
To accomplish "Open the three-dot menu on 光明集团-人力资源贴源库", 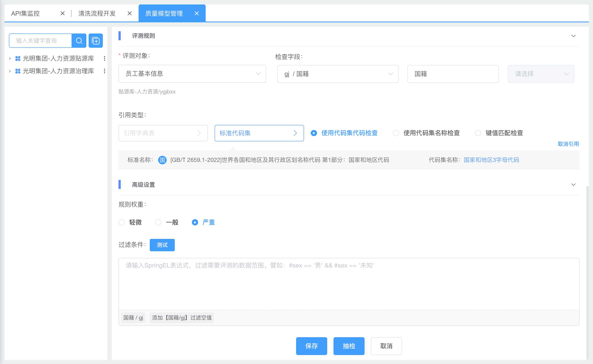I will pyautogui.click(x=104, y=58).
